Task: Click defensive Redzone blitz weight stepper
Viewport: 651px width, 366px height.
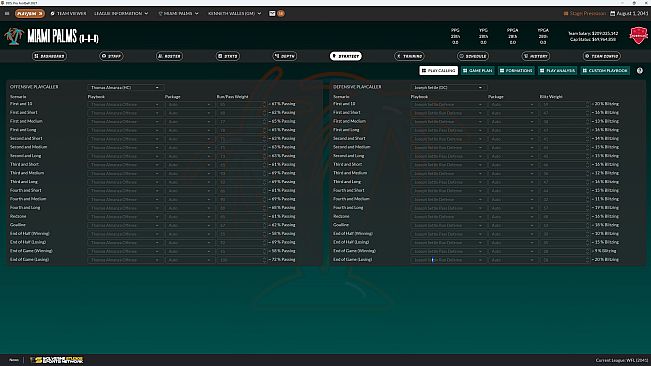Action: click(x=588, y=217)
